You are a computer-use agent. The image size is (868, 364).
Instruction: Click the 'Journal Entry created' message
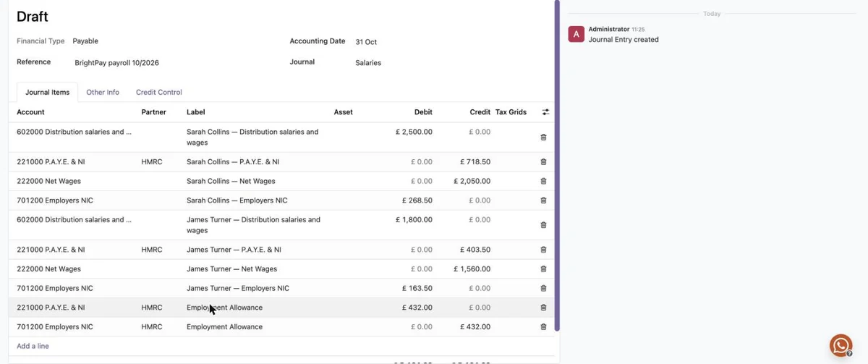click(x=624, y=40)
